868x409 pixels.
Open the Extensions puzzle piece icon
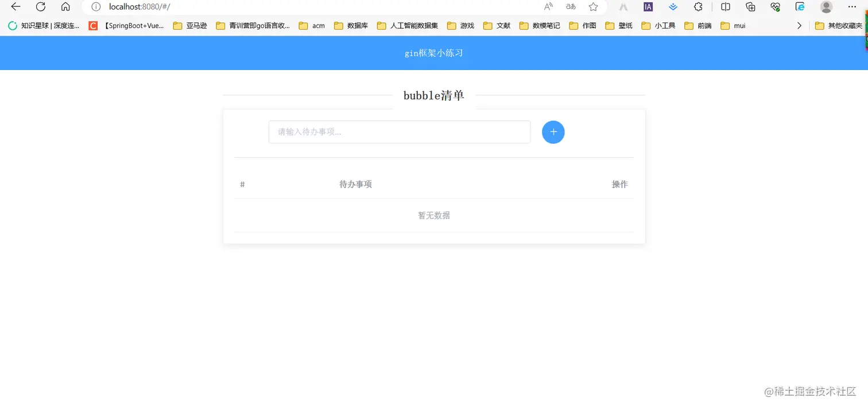click(x=698, y=7)
